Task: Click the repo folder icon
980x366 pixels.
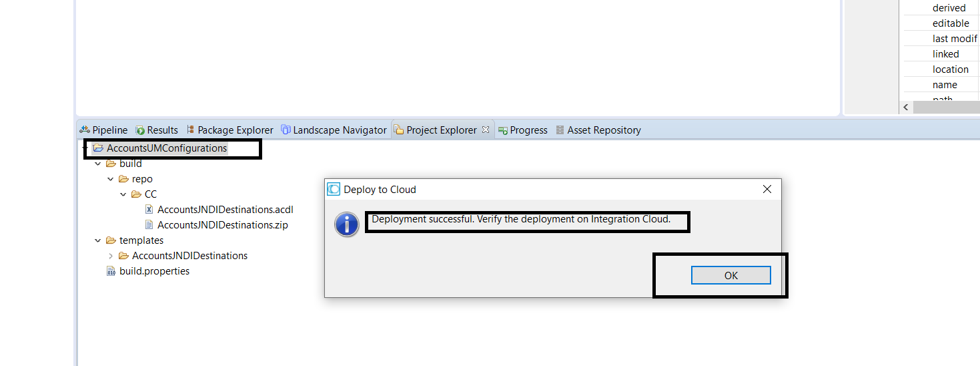Action: (123, 179)
